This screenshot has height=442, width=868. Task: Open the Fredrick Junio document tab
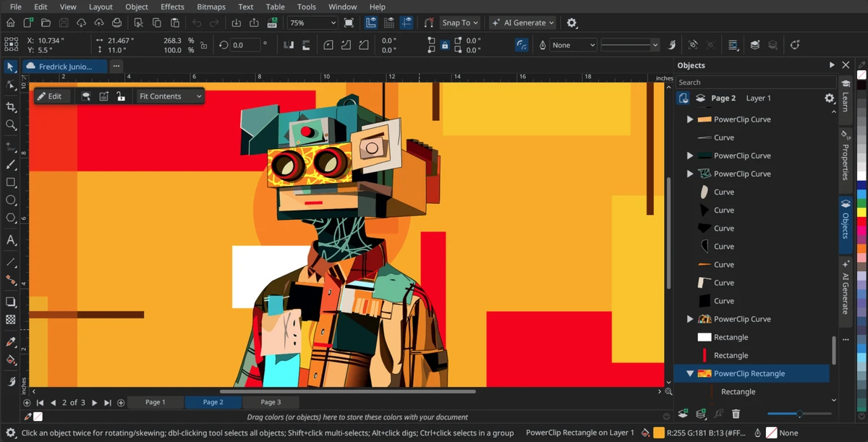pos(65,67)
